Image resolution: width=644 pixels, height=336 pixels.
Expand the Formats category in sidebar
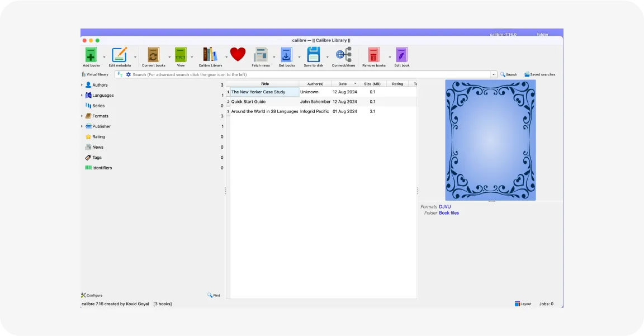point(82,116)
